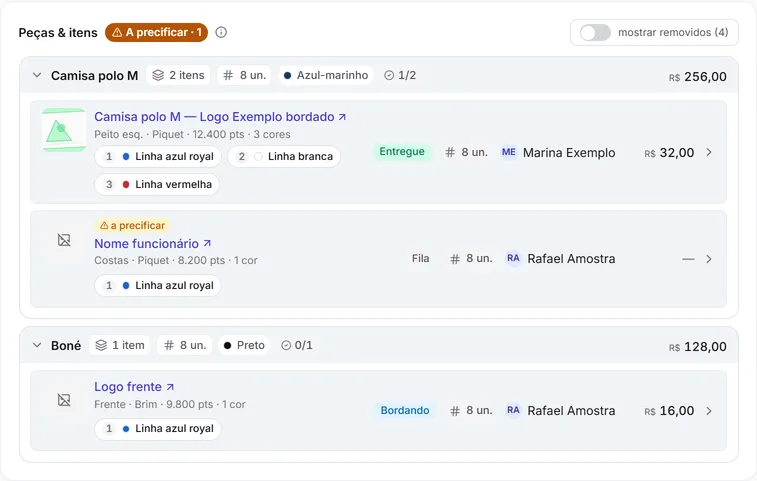The height and width of the screenshot is (481, 757).
Task: Click Peito esq. · Piquet description line
Action: pos(192,134)
